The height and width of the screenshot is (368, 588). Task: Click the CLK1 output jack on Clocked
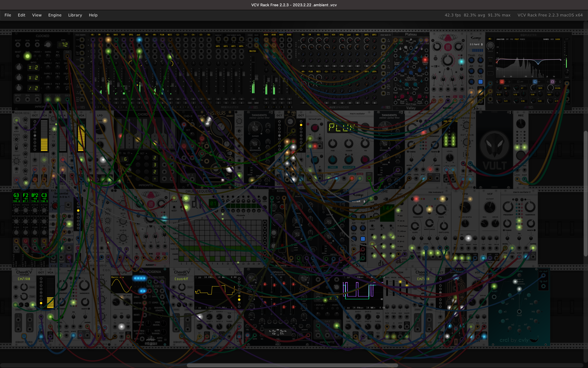48,100
